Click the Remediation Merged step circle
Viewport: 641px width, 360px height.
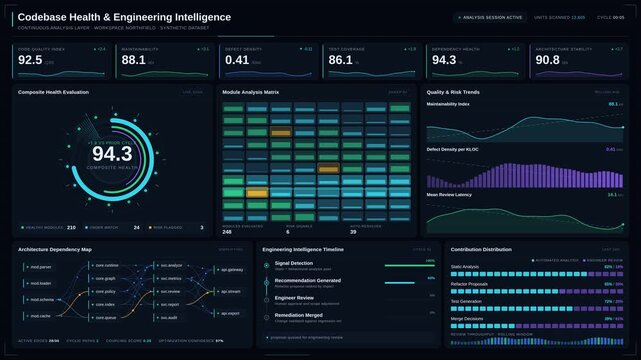click(x=267, y=317)
